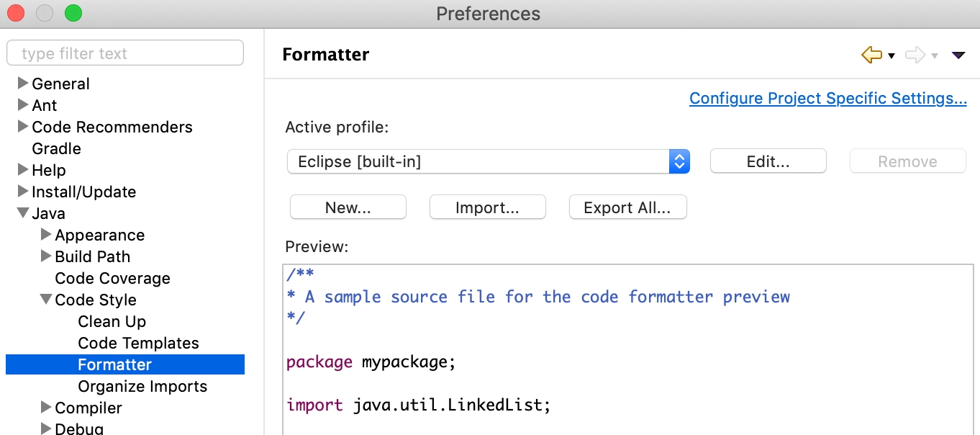Select Organize Imports preference page
This screenshot has height=435, width=980.
click(x=142, y=386)
